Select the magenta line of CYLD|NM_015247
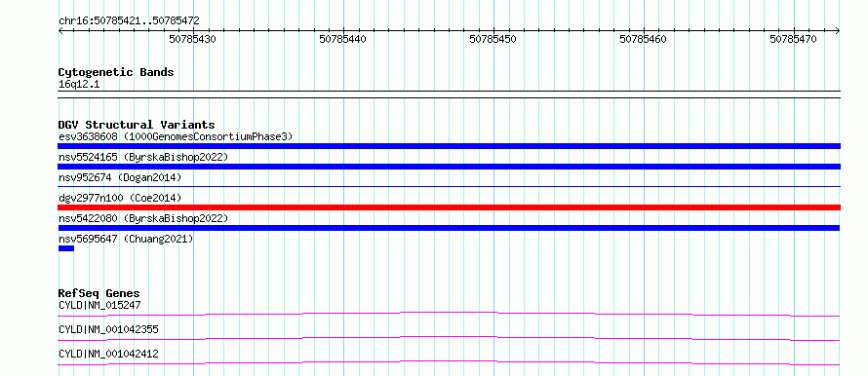This screenshot has width=868, height=376. pyautogui.click(x=449, y=314)
